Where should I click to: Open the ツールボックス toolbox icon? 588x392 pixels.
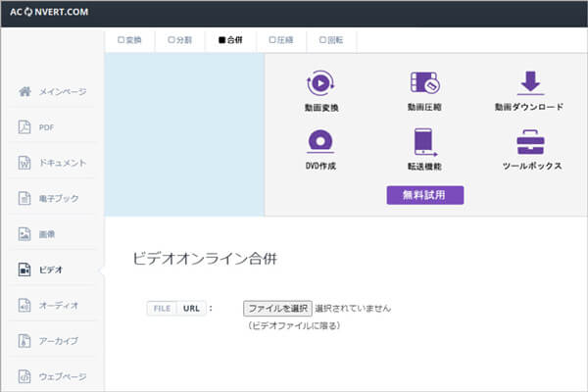tap(529, 143)
